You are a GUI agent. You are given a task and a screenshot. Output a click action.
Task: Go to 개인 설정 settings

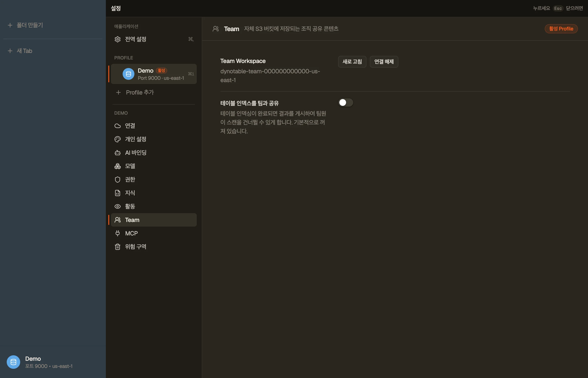(154, 139)
